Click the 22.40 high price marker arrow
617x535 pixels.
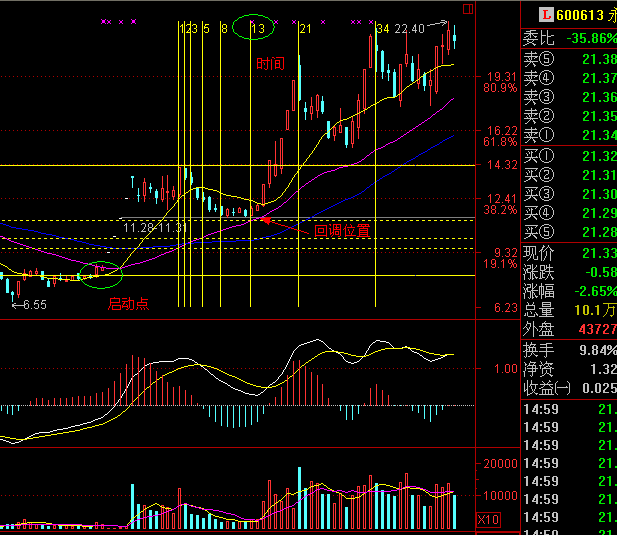tap(435, 28)
